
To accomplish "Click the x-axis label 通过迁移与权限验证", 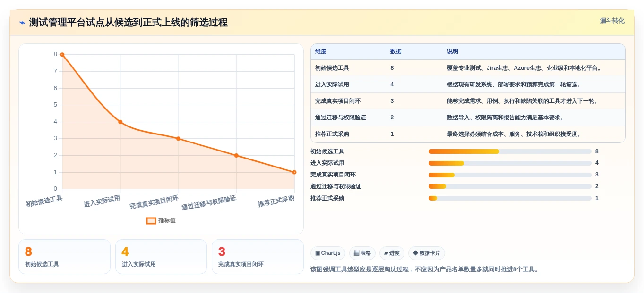I will click(x=209, y=203).
